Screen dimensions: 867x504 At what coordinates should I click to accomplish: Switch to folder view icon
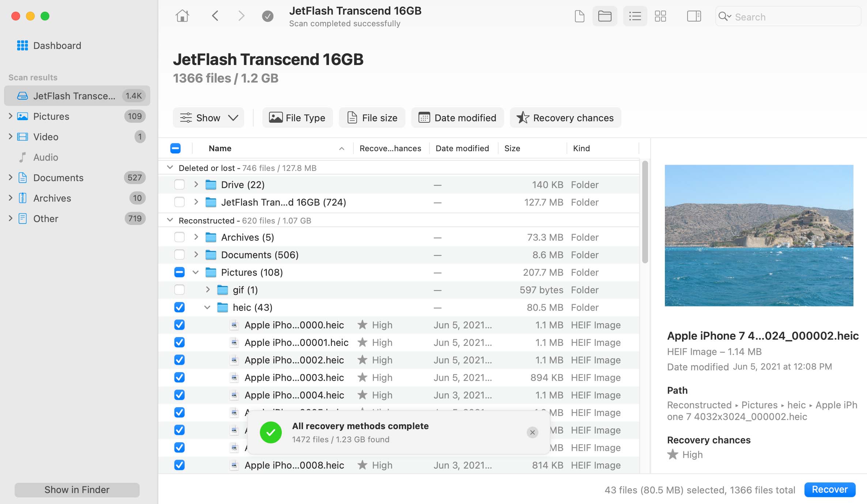[x=605, y=16]
